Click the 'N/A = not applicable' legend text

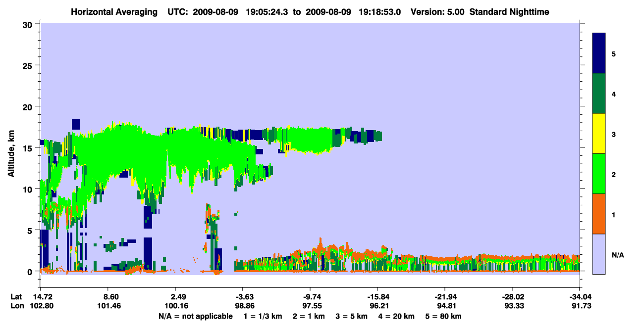coord(196,316)
